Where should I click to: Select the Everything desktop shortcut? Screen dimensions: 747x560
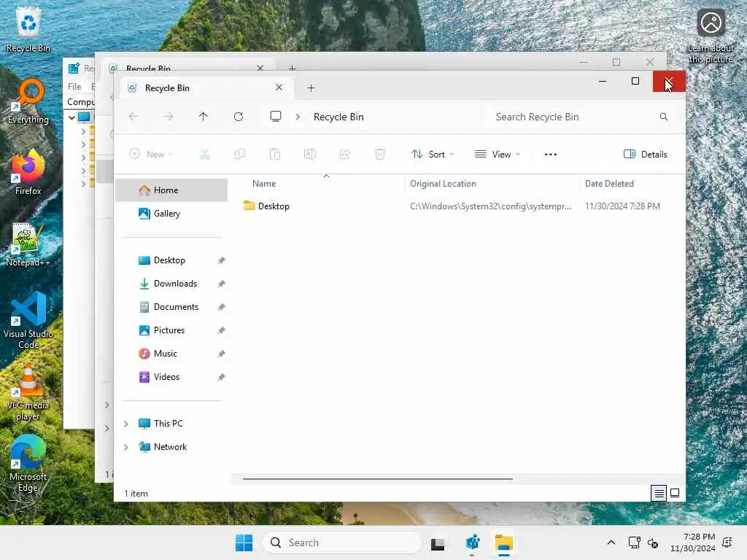pyautogui.click(x=28, y=102)
